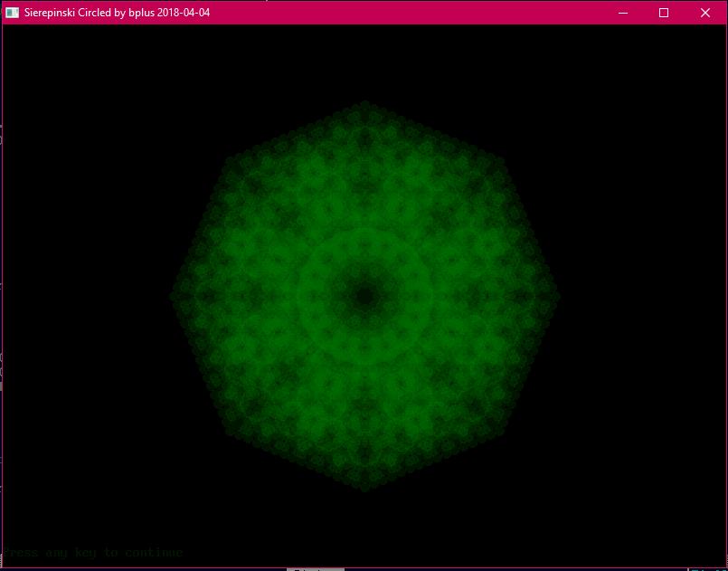Minimize the Sierepinski Circled window
This screenshot has width=728, height=571.
[x=622, y=13]
